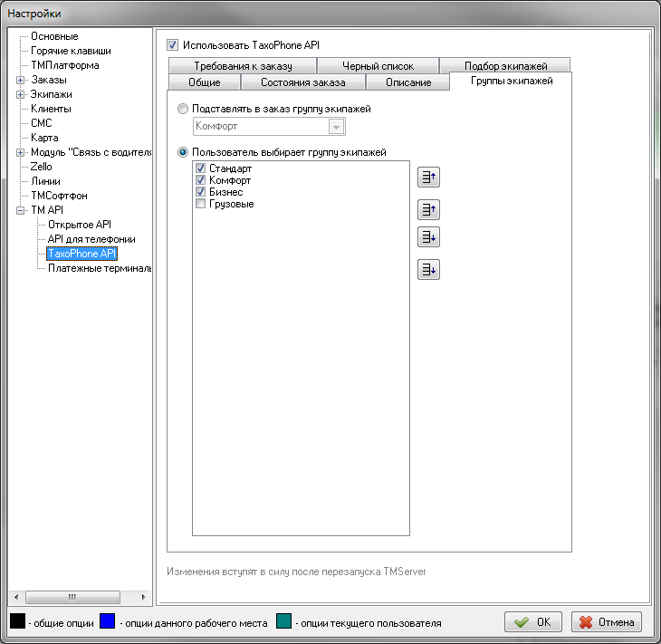Open the Линии settings section

[45, 181]
